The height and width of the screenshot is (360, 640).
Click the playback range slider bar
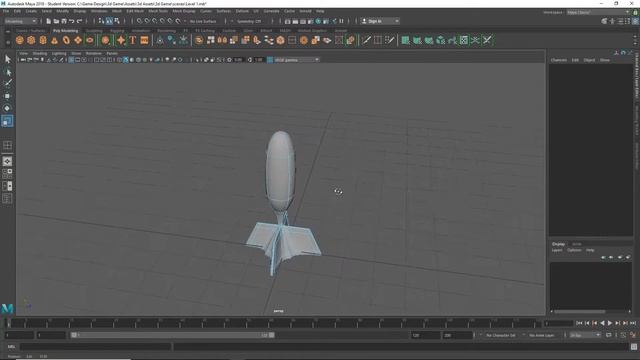click(x=173, y=335)
